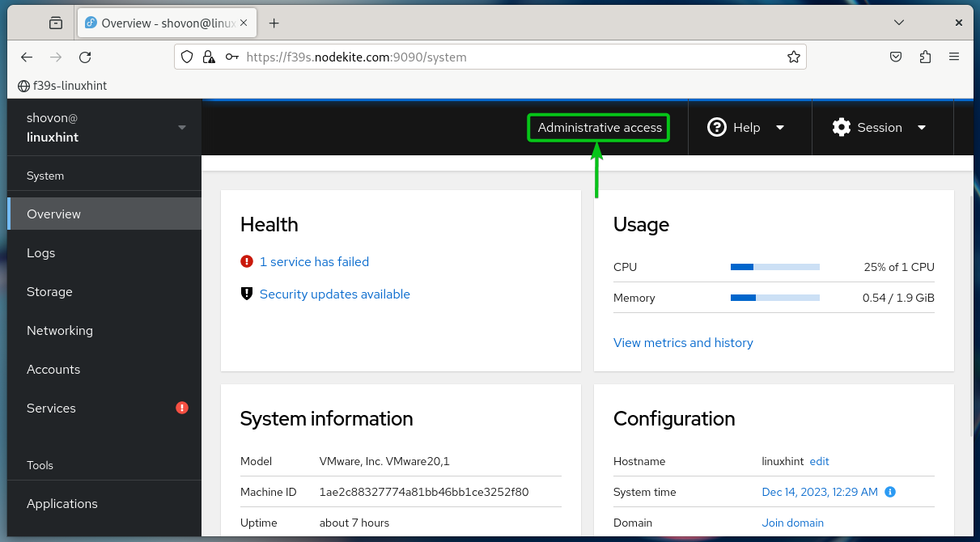This screenshot has height=542, width=980.
Task: Click the system time Dec 14, 2023 link
Action: pyautogui.click(x=820, y=492)
